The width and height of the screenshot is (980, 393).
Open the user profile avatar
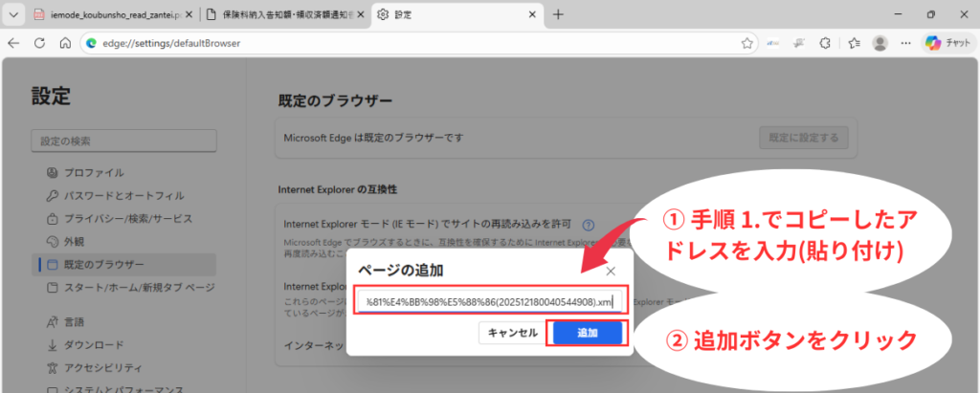coord(880,43)
